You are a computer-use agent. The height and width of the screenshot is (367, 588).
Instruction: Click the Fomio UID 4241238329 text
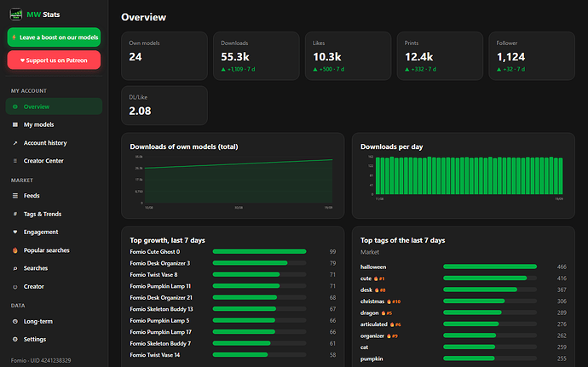pyautogui.click(x=41, y=361)
